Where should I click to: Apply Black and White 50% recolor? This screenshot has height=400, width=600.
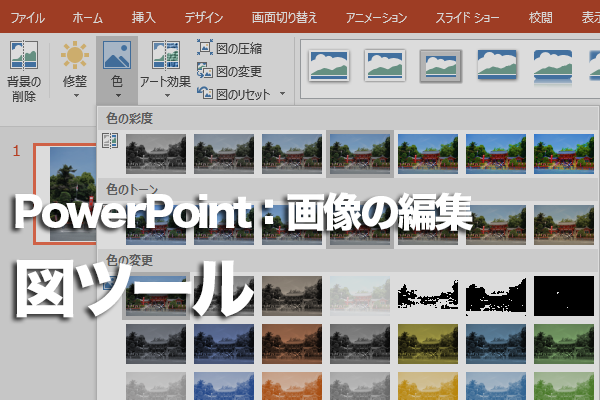tap(496, 296)
